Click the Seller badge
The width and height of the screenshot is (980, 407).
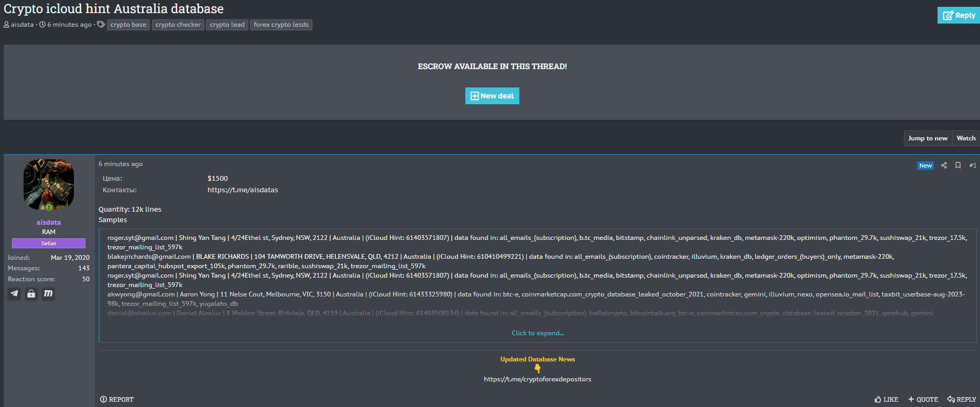pos(49,243)
